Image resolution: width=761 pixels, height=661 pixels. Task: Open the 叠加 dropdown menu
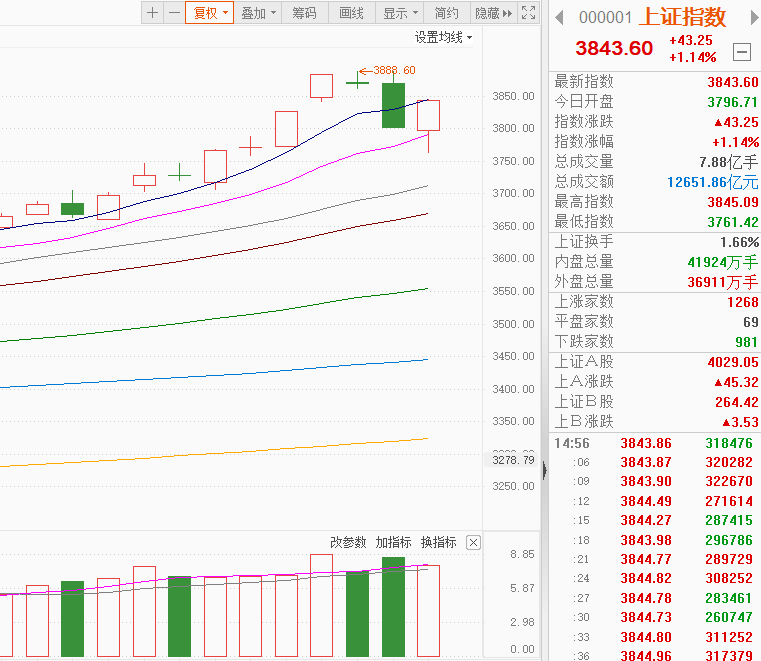258,13
